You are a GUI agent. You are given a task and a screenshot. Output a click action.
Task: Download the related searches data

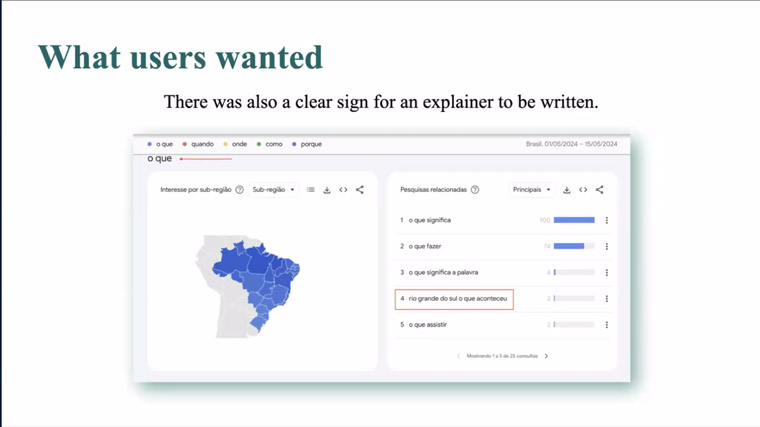[567, 190]
